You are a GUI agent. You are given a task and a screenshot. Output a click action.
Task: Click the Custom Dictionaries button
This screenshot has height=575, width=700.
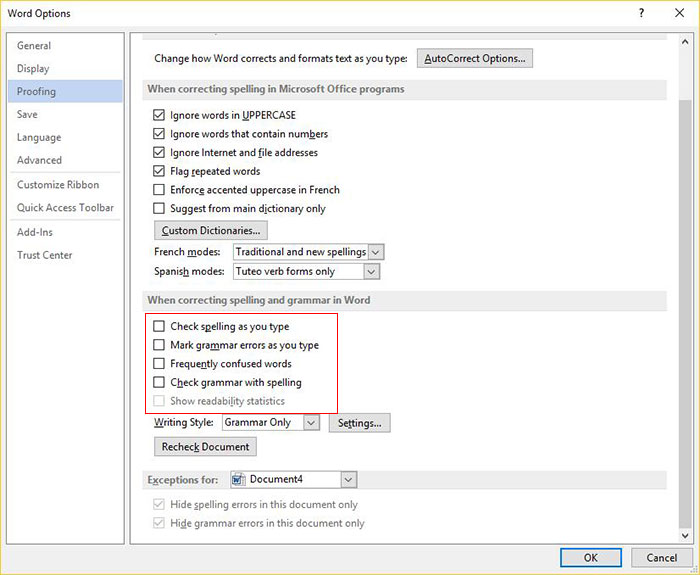211,230
